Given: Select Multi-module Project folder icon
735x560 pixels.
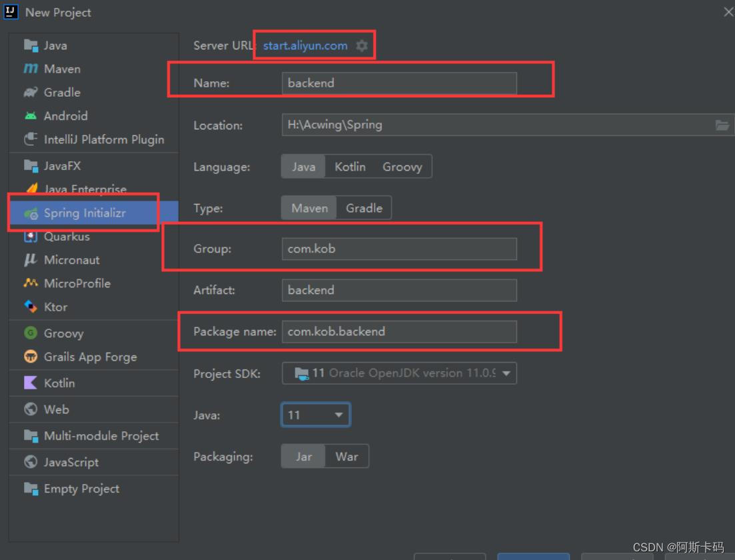Looking at the screenshot, I should tap(31, 436).
